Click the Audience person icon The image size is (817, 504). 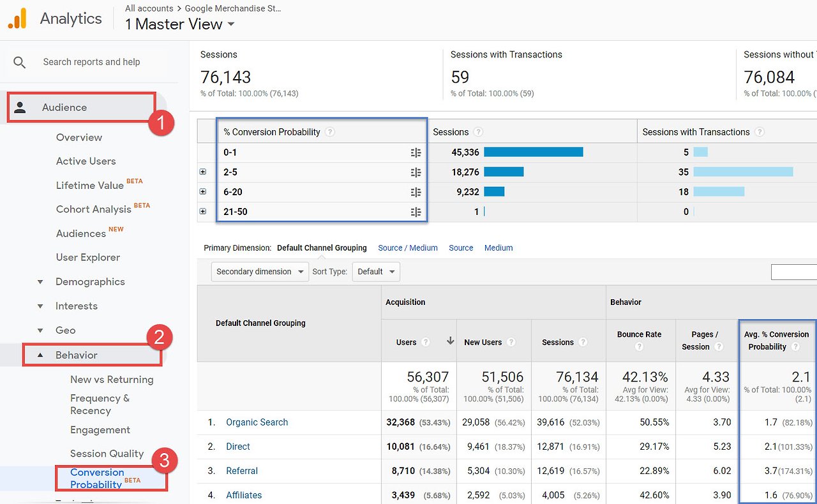click(20, 107)
